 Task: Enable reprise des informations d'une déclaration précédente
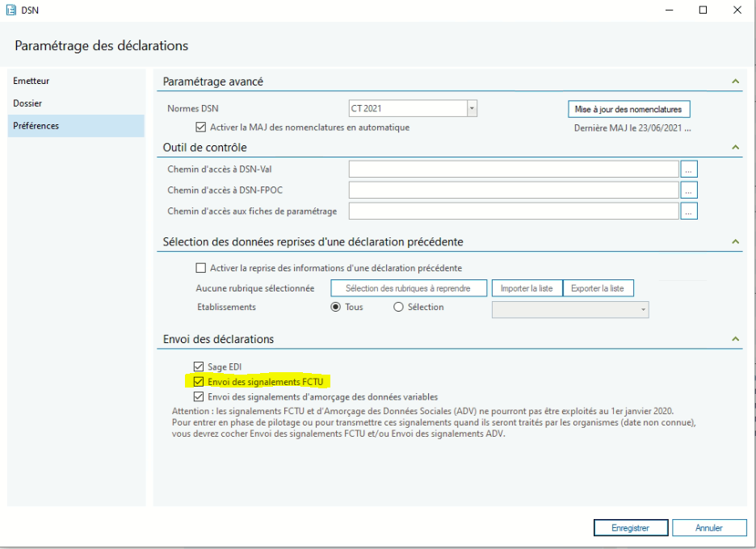point(201,268)
